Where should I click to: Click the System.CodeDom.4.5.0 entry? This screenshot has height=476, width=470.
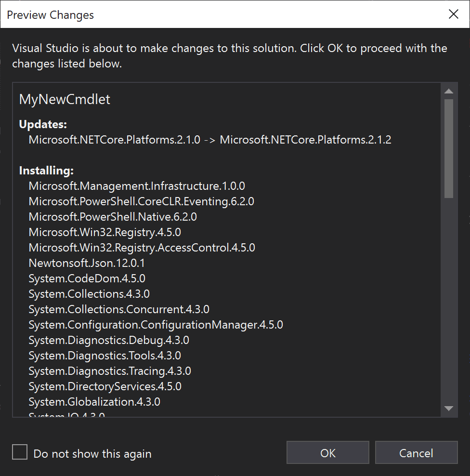tap(87, 278)
